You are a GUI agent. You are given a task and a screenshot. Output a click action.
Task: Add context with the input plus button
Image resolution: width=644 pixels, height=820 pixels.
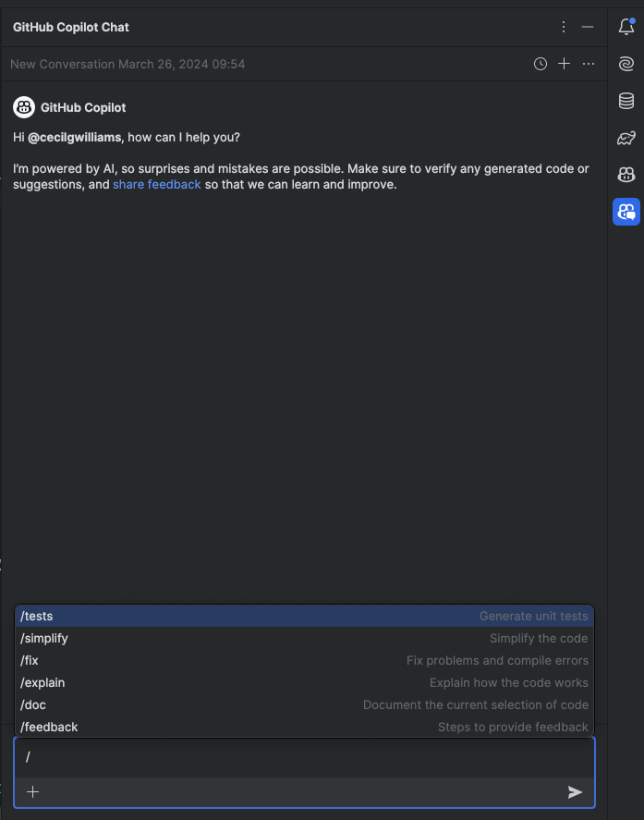33,791
